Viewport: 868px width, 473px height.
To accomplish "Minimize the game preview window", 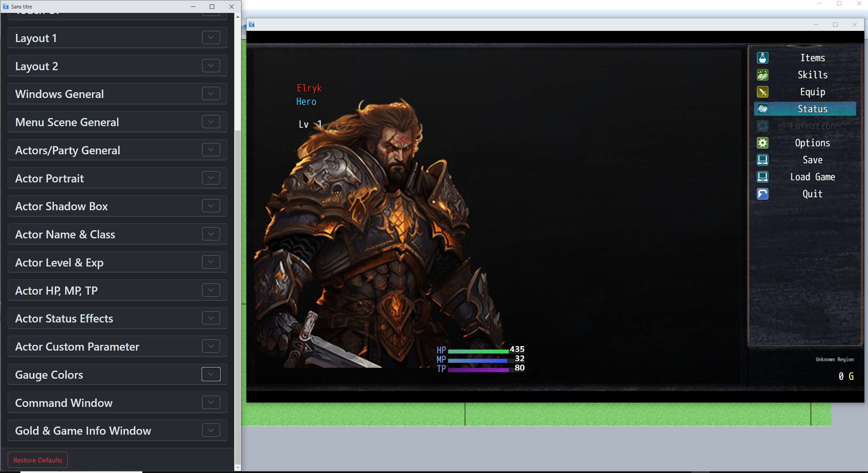I will [816, 24].
